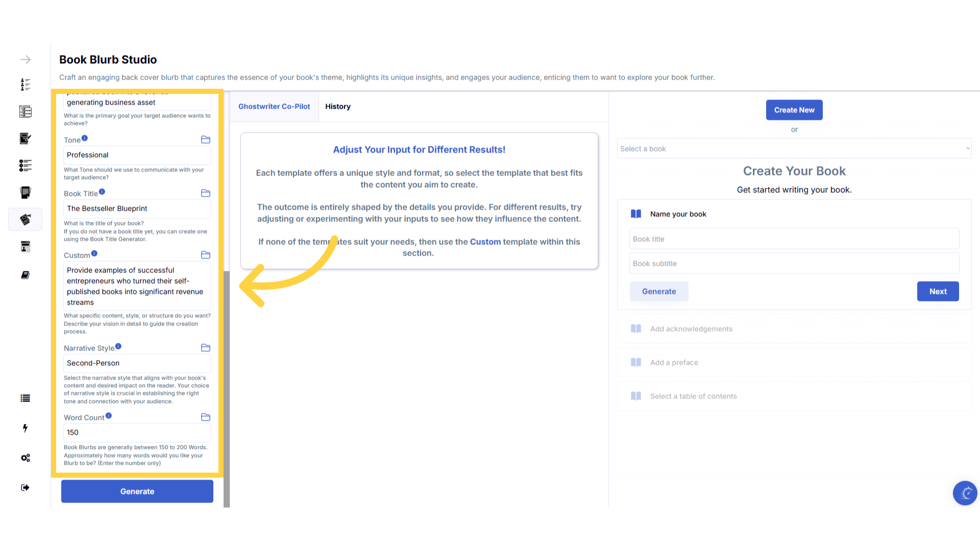
Task: Click the Narrative Style folder icon
Action: point(206,348)
